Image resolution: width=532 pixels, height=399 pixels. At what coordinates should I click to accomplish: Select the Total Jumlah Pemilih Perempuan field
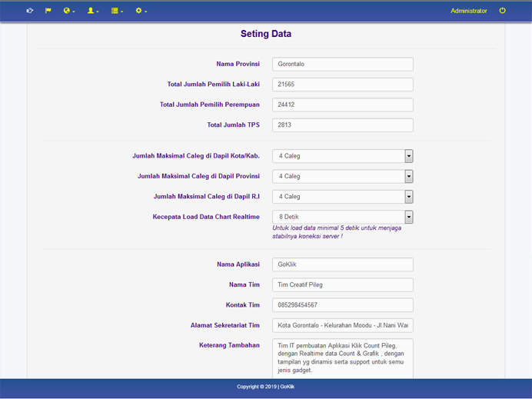click(x=342, y=105)
